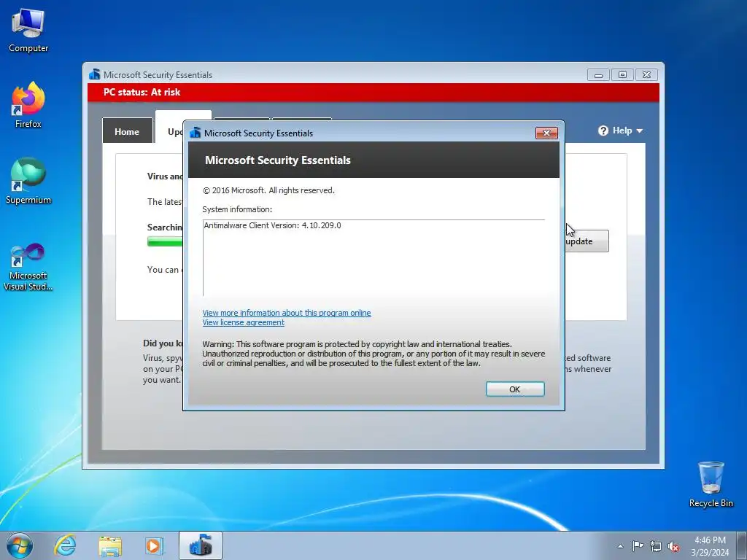
Task: Click the partially hidden update button
Action: [587, 241]
